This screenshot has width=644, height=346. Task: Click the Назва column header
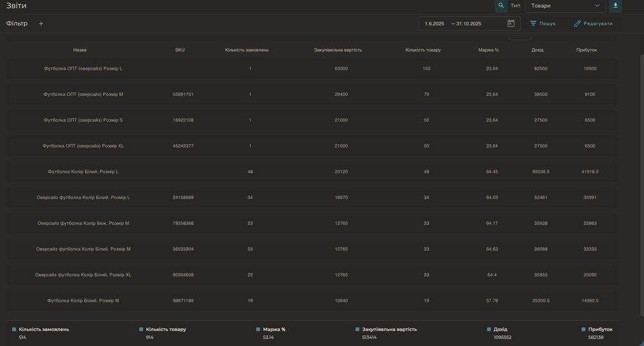tap(80, 50)
